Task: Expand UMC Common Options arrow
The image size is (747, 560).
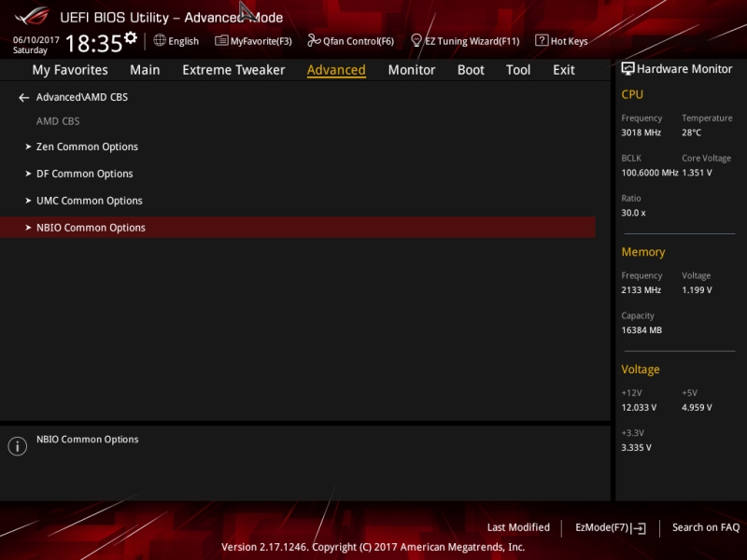Action: coord(28,201)
